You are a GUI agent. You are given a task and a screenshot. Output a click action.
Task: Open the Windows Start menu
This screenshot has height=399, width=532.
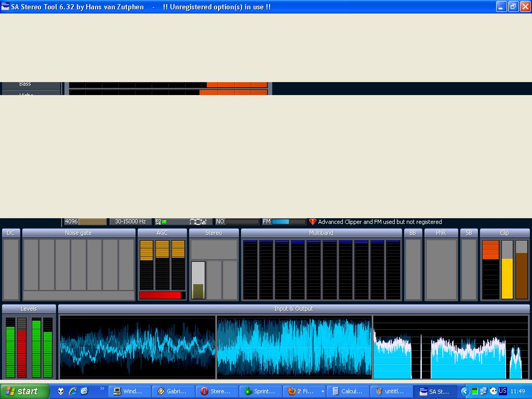[x=24, y=391]
